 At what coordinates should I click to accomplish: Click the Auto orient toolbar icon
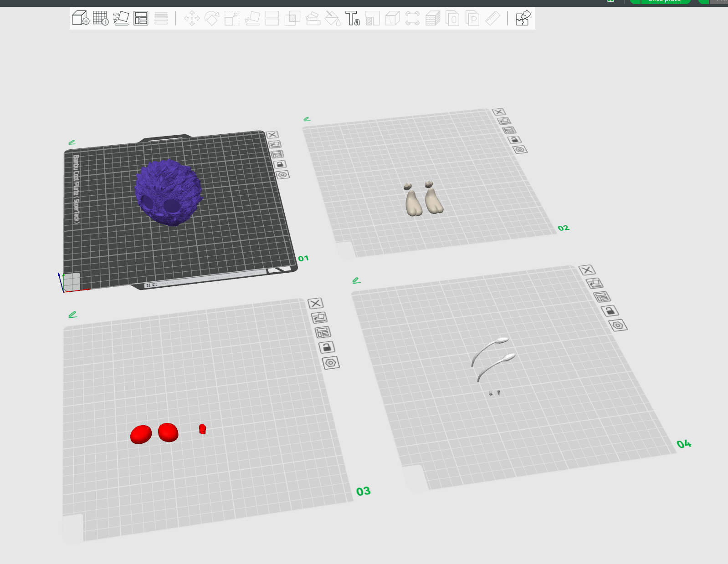[x=121, y=18]
